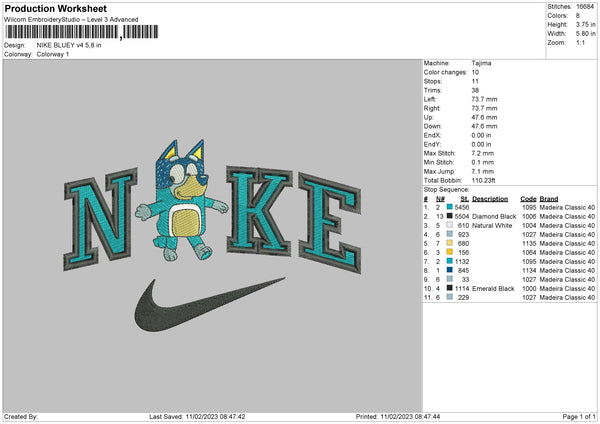Image resolution: width=600 pixels, height=424 pixels.
Task: Click the teal swatch beside stitch count 1132
Action: [450, 261]
